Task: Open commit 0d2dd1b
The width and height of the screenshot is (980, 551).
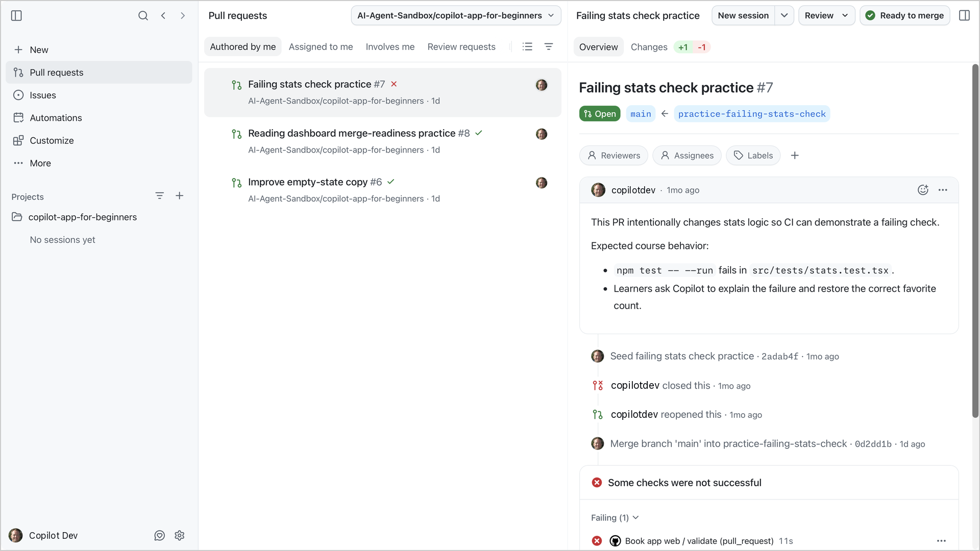Action: point(873,444)
